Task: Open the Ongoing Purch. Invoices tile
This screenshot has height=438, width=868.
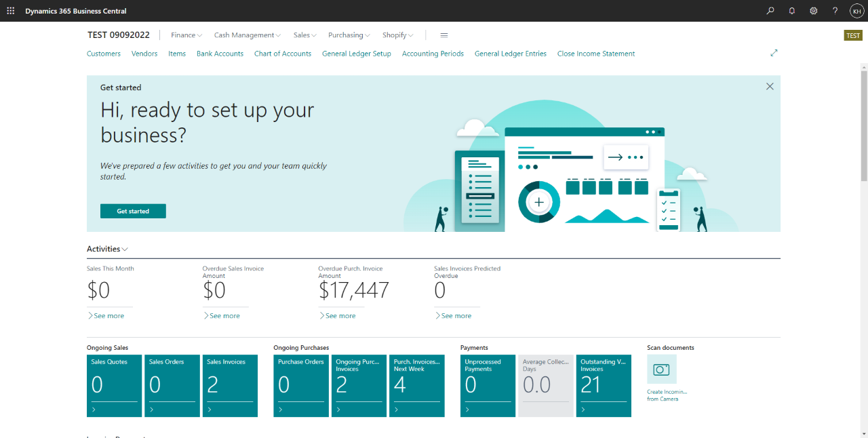Action: 359,386
